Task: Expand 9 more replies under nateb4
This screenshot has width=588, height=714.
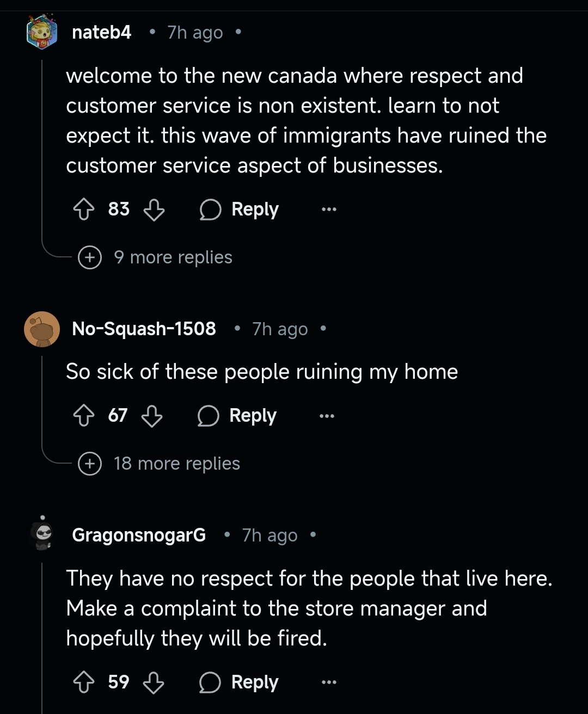Action: (156, 257)
